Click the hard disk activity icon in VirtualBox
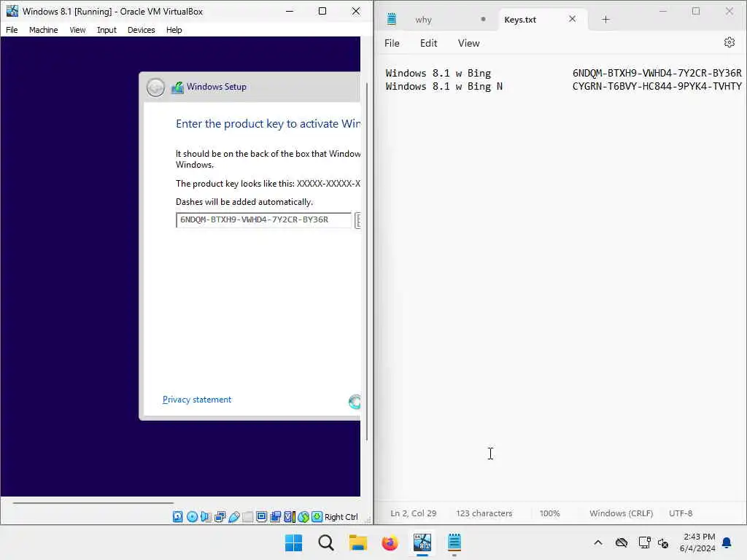The width and height of the screenshot is (747, 560). (x=178, y=517)
